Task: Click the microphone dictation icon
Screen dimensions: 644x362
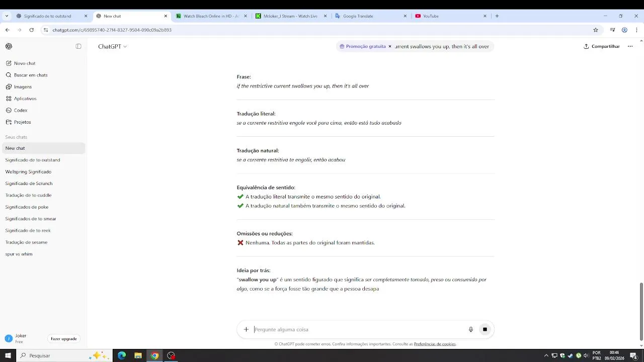Action: [471, 329]
